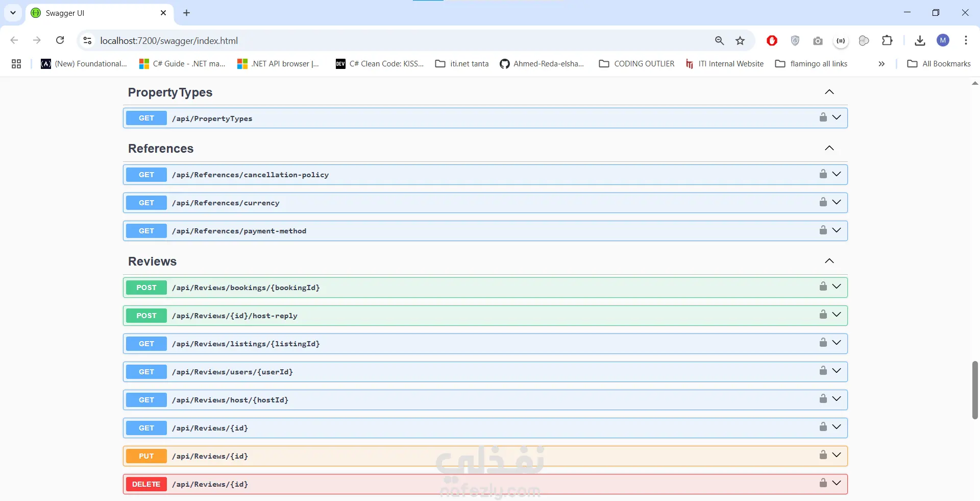Click the red Opera-style extension icon
The width and height of the screenshot is (980, 501).
[x=772, y=40]
